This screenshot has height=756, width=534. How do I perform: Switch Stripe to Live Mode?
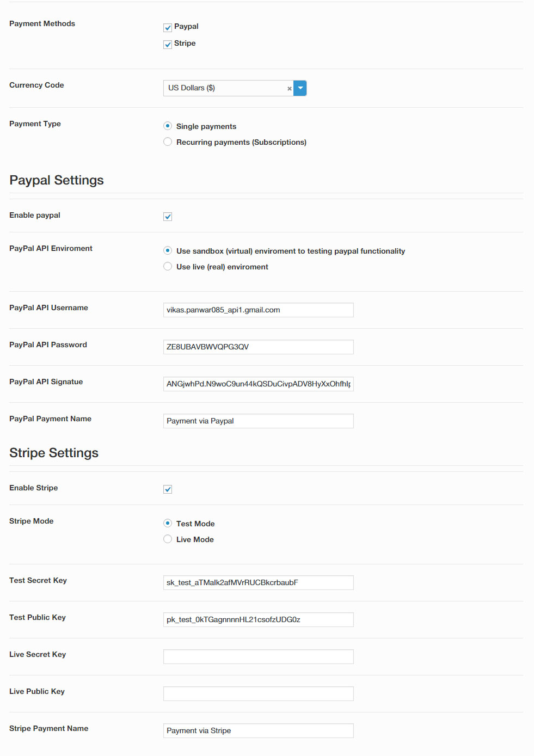168,539
